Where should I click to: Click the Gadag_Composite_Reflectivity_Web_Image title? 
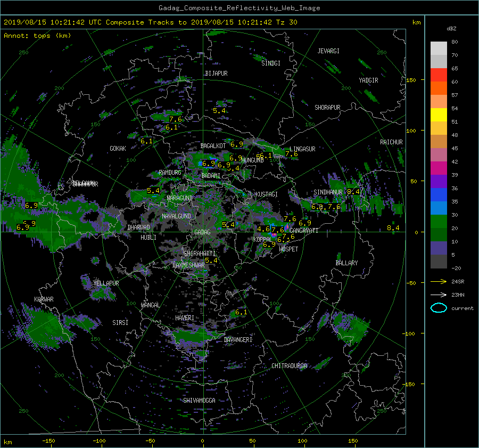tap(239, 8)
